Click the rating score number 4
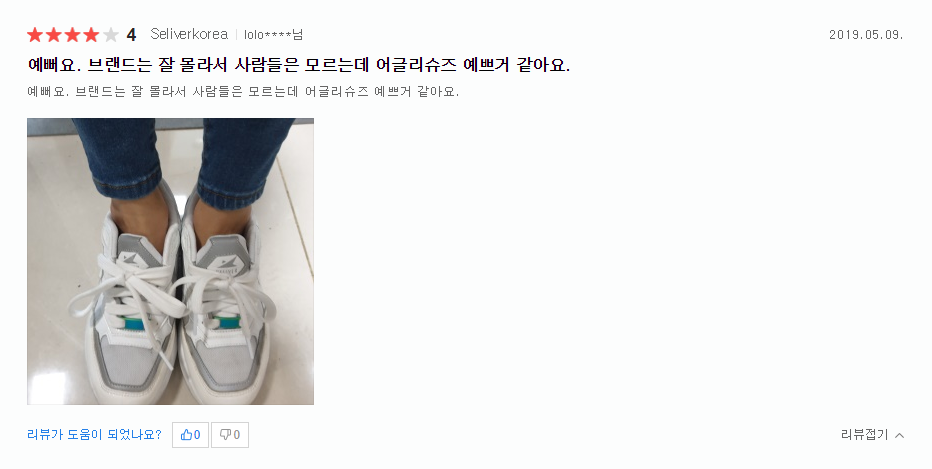 click(x=131, y=35)
